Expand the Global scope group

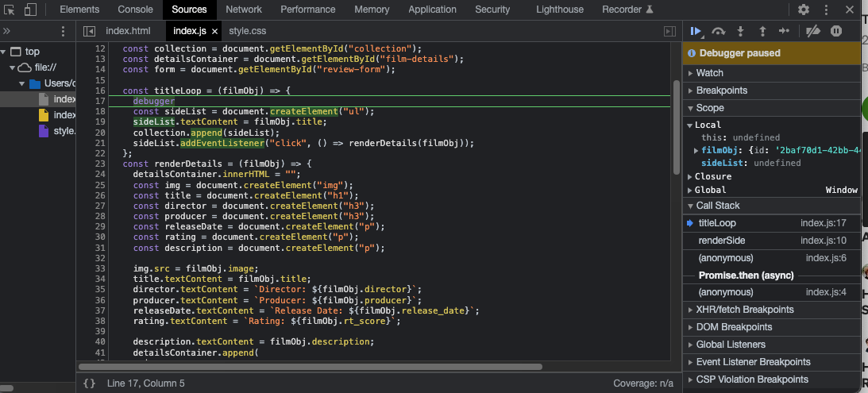click(x=690, y=190)
